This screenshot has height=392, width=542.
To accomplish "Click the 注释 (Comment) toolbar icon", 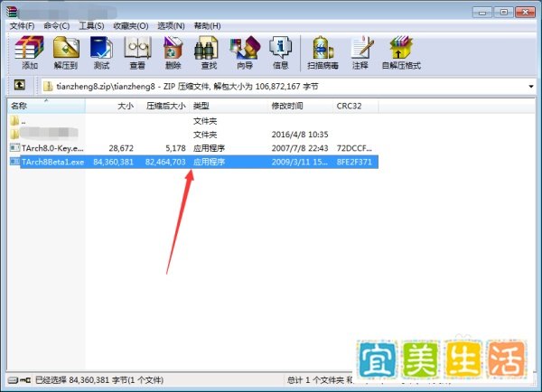I will [x=361, y=48].
